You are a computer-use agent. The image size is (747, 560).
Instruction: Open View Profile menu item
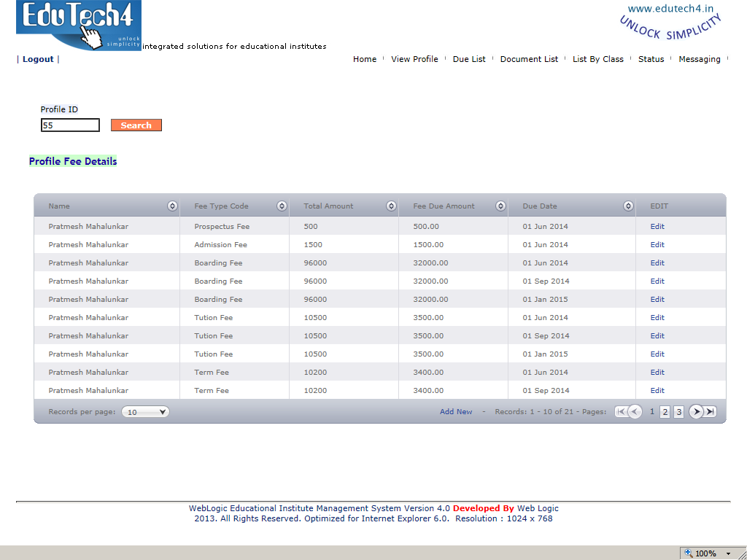[x=414, y=59]
